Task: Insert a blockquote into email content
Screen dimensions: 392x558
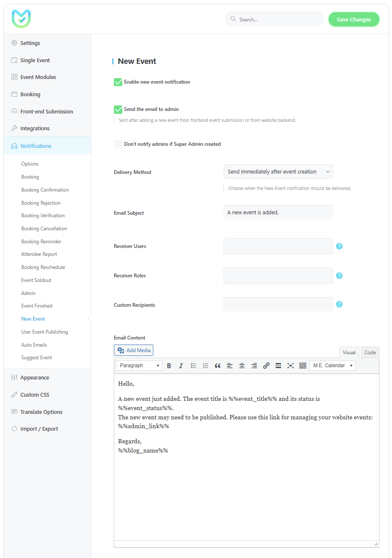Action: click(x=217, y=366)
